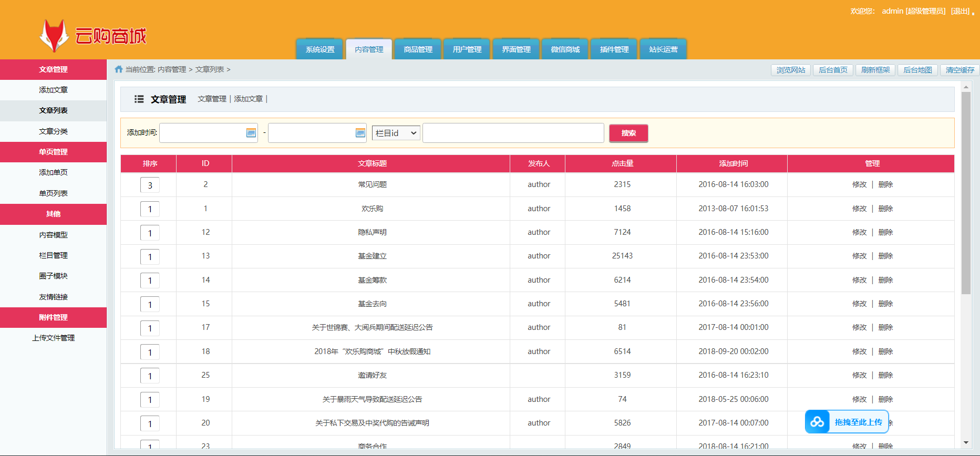Viewport: 980px width, 456px height.
Task: Select 文章列表 in the sidebar
Action: (x=53, y=110)
